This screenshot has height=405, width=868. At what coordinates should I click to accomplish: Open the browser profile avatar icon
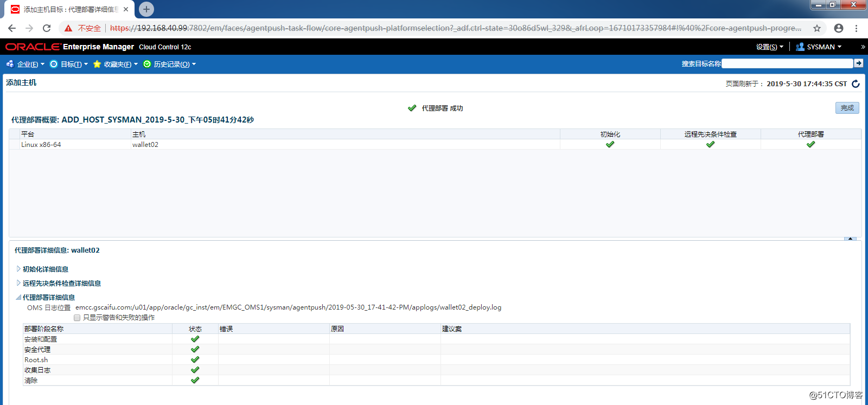pyautogui.click(x=839, y=28)
